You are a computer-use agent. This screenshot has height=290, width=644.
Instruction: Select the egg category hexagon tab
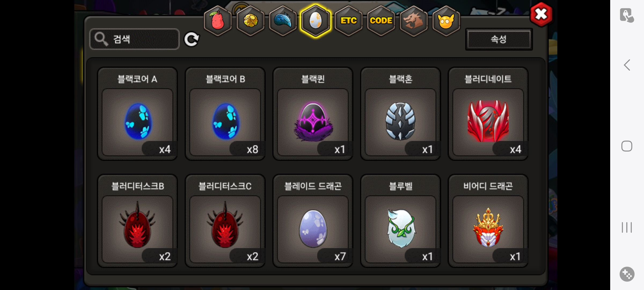[316, 21]
